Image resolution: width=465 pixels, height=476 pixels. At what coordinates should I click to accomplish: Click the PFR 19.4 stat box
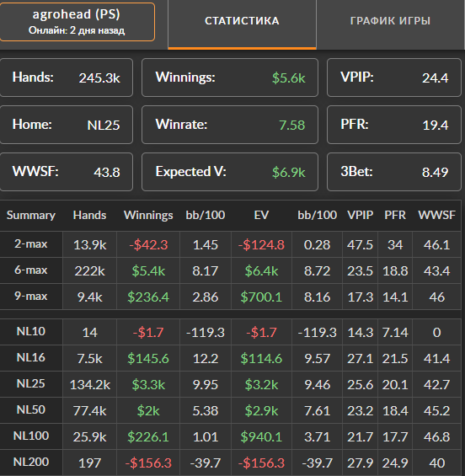[394, 125]
